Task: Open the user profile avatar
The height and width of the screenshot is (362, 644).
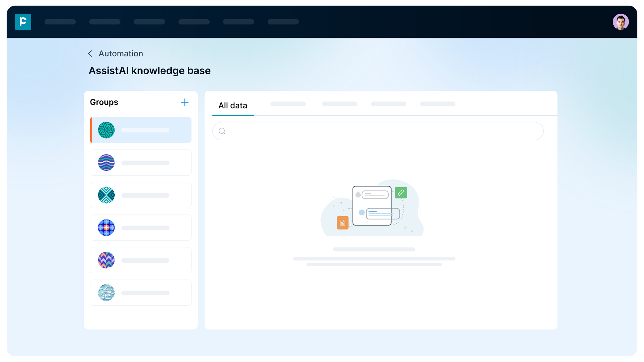Action: 620,22
